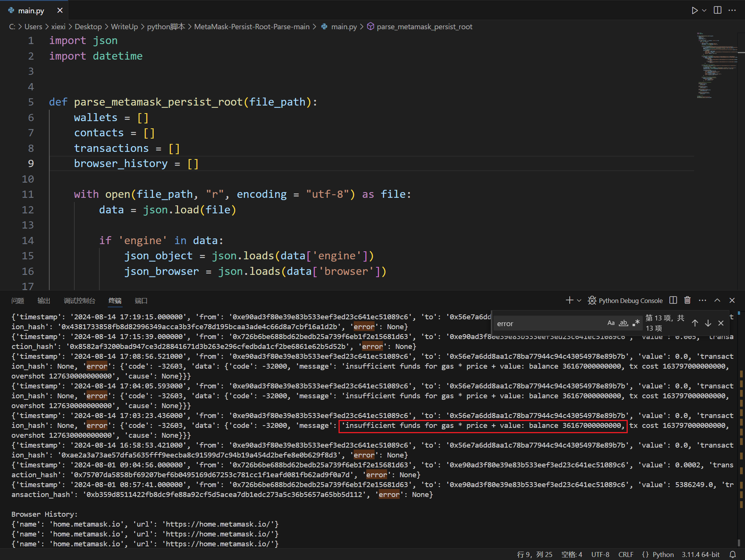Open editor more actions ellipsis

pyautogui.click(x=732, y=10)
